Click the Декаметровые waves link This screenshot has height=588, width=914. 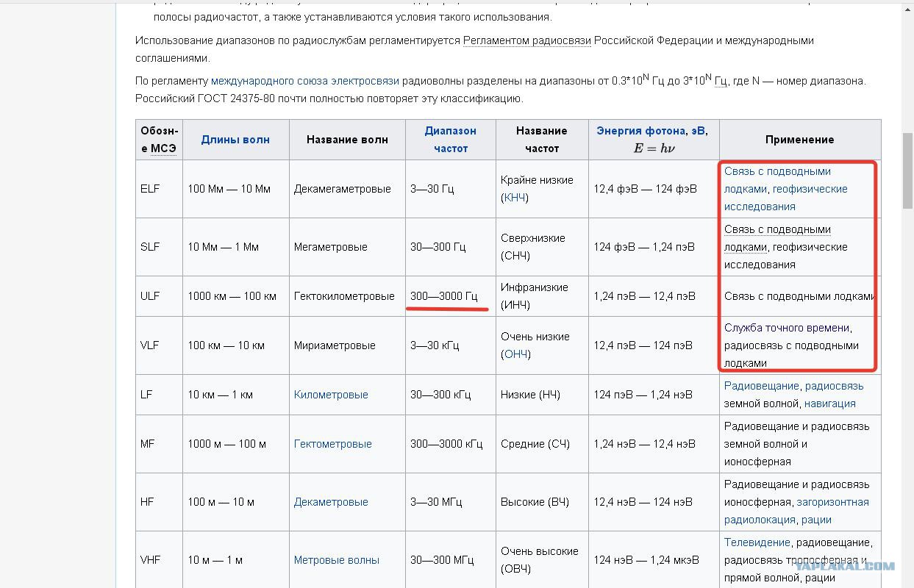(x=331, y=502)
